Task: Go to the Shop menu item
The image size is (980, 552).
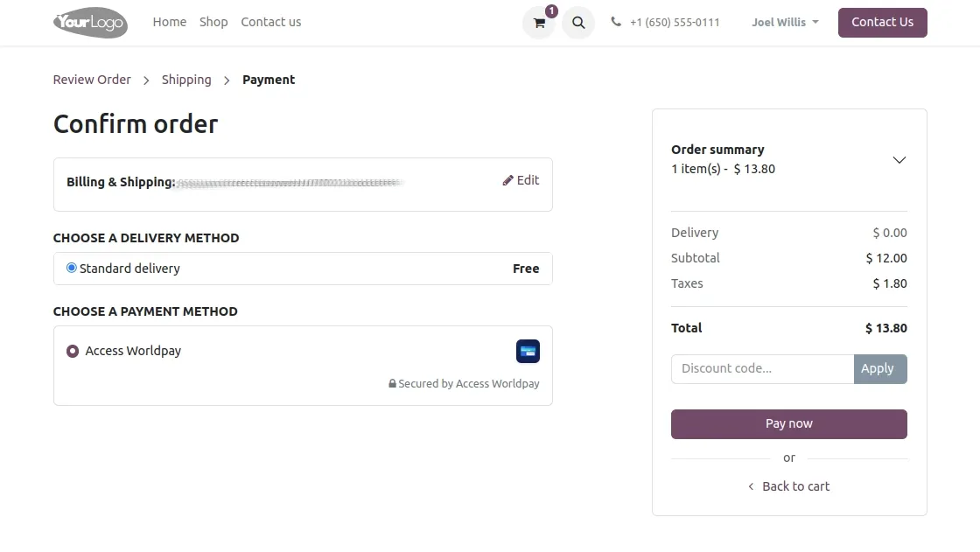Action: (x=213, y=22)
